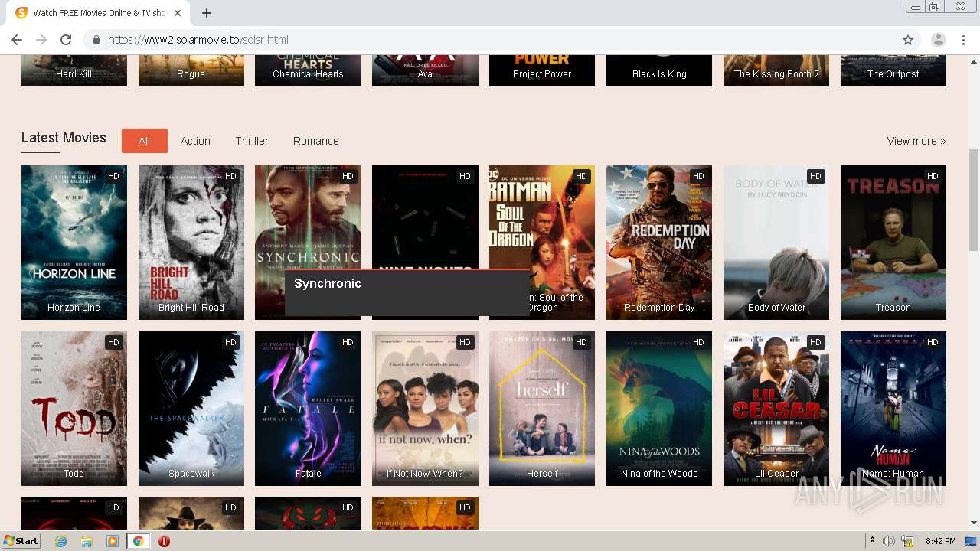
Task: Click the Synchronic tooltip title text
Action: [328, 283]
